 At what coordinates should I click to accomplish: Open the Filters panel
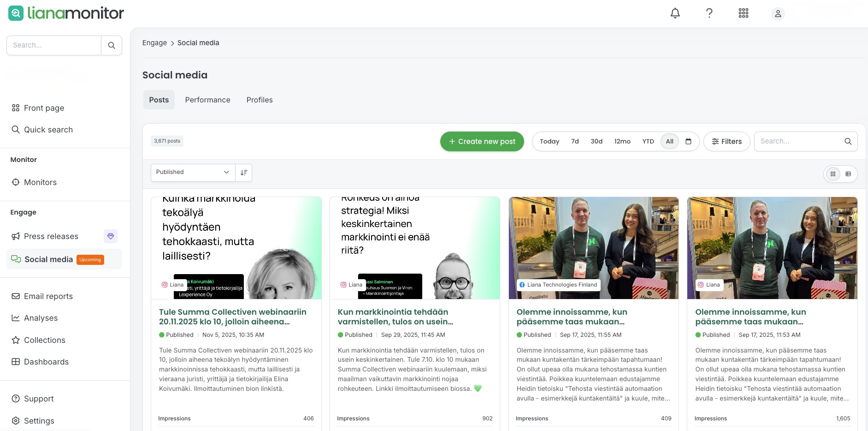(726, 142)
